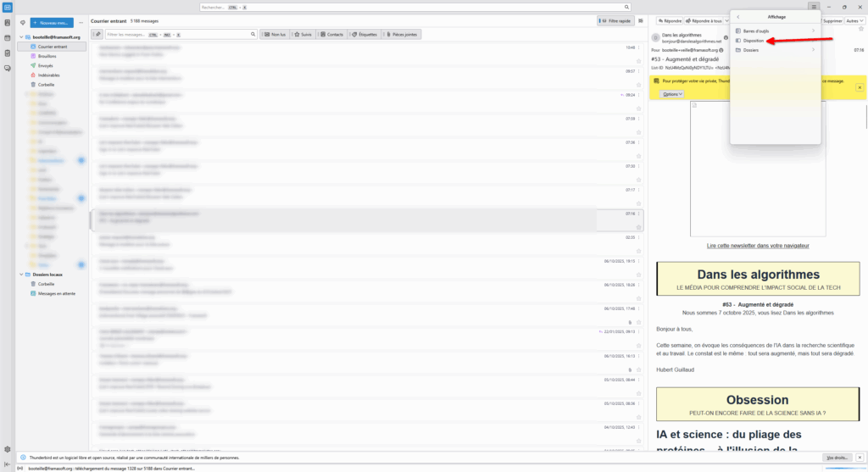Select Disposition in the Affichage menu
The width and height of the screenshot is (868, 472).
(754, 41)
